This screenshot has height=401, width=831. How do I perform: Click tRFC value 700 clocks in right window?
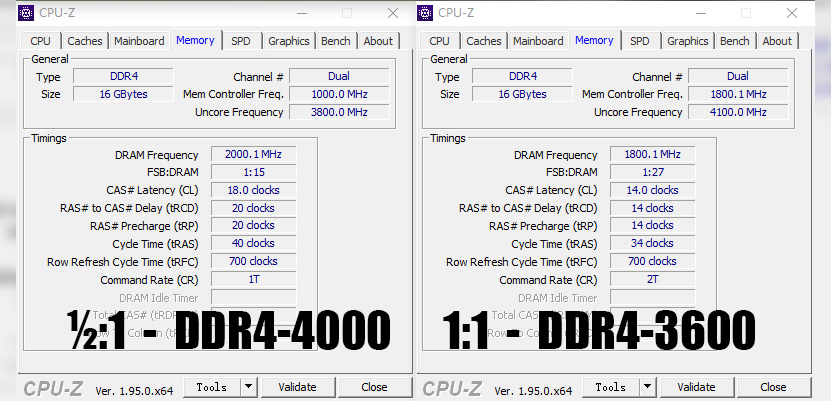(x=652, y=261)
